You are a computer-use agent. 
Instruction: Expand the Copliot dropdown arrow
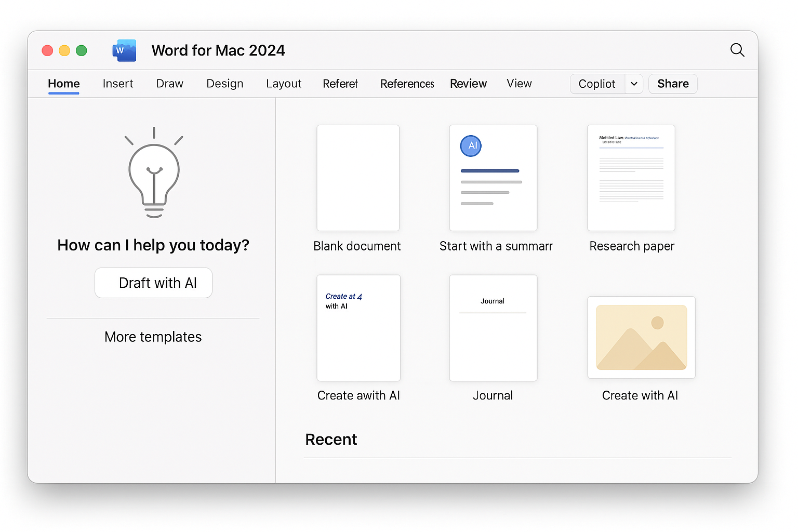coord(634,84)
